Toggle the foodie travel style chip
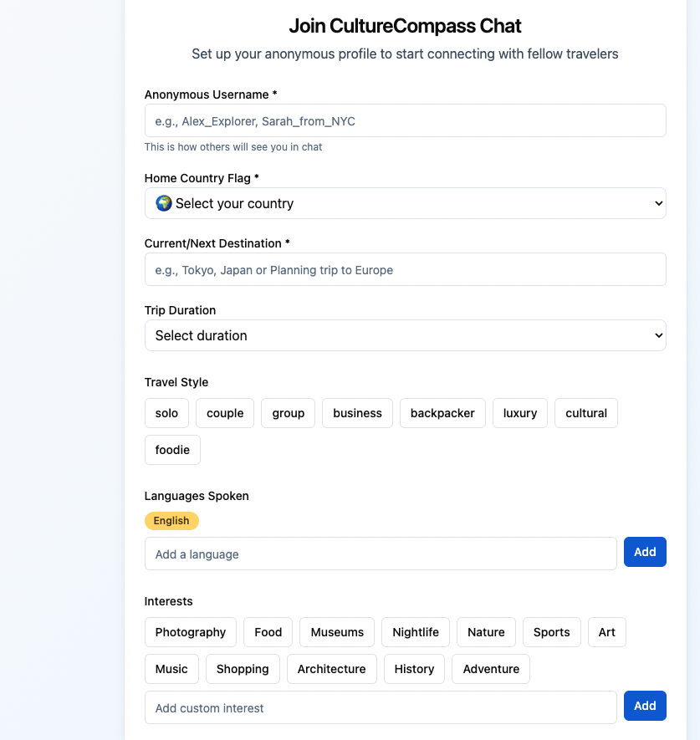Screen dimensions: 700x740 [x=172, y=450]
